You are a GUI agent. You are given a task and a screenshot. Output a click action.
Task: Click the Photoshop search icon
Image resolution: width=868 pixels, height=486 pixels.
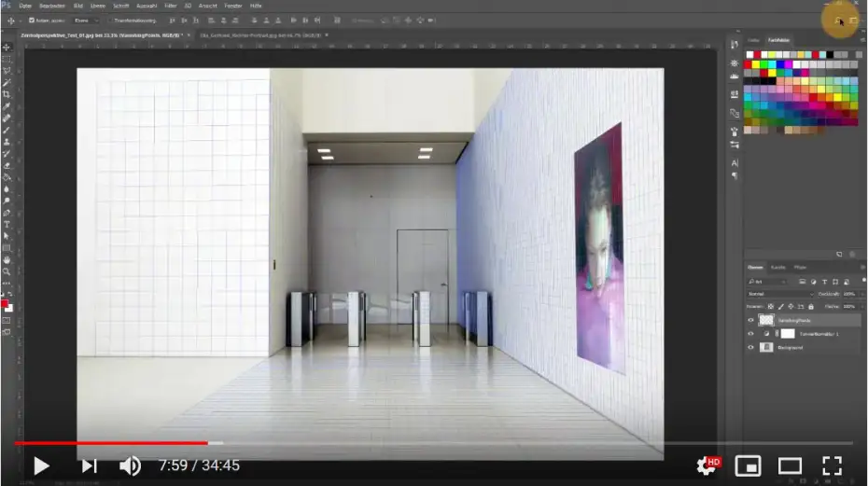coord(838,21)
